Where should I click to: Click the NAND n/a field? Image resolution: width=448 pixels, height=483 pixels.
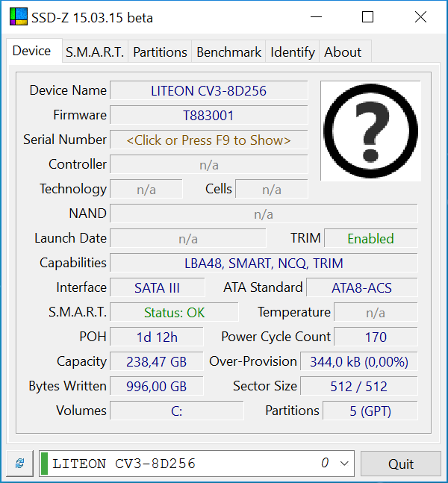pyautogui.click(x=264, y=214)
